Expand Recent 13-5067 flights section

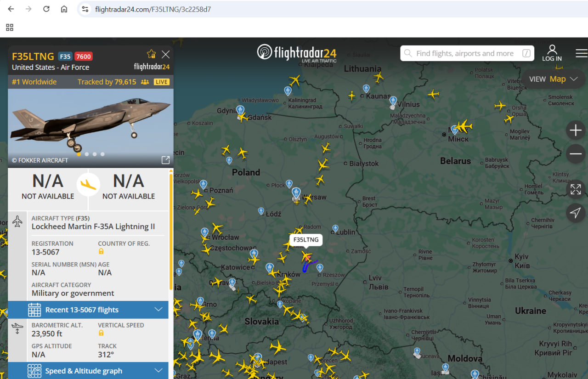coord(88,310)
